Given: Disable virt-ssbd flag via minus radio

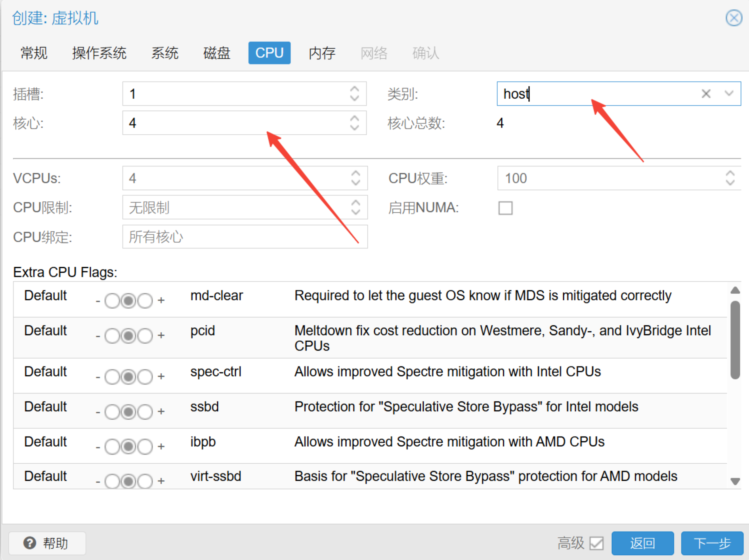Looking at the screenshot, I should tap(112, 482).
